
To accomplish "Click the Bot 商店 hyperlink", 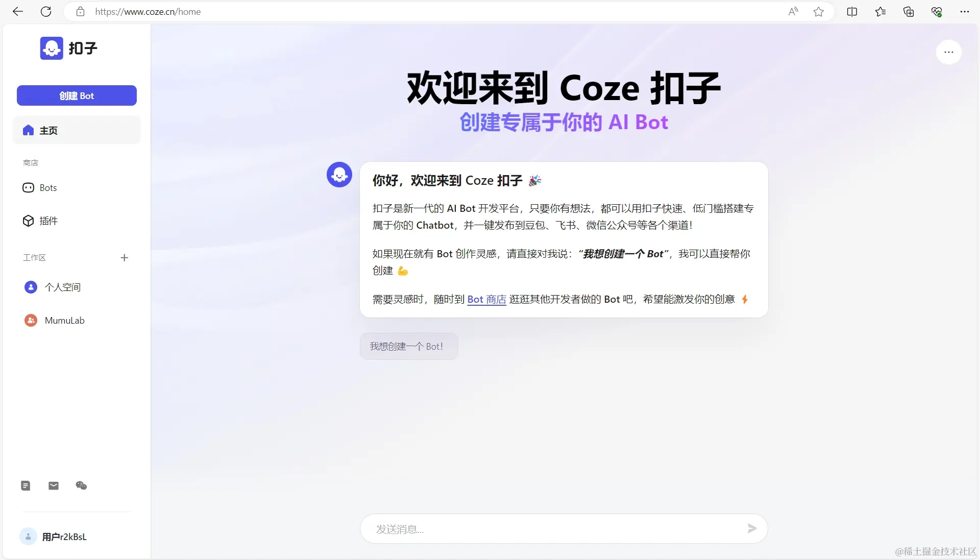I will [486, 299].
